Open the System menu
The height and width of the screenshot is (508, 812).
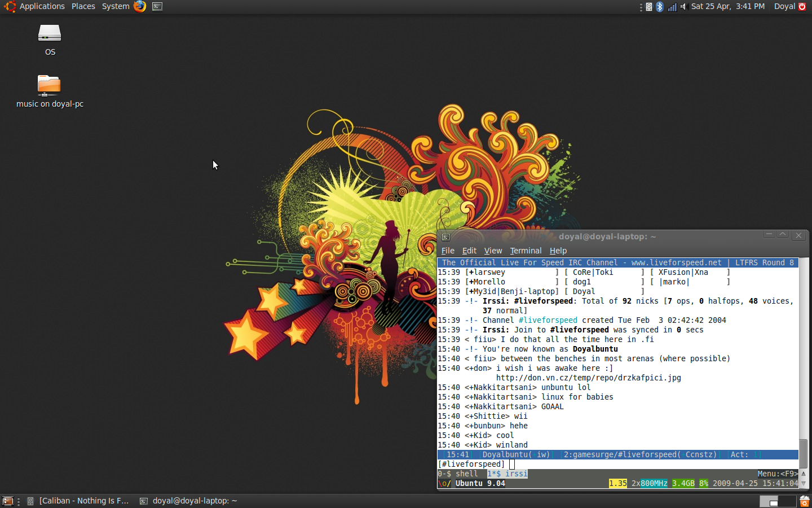116,6
